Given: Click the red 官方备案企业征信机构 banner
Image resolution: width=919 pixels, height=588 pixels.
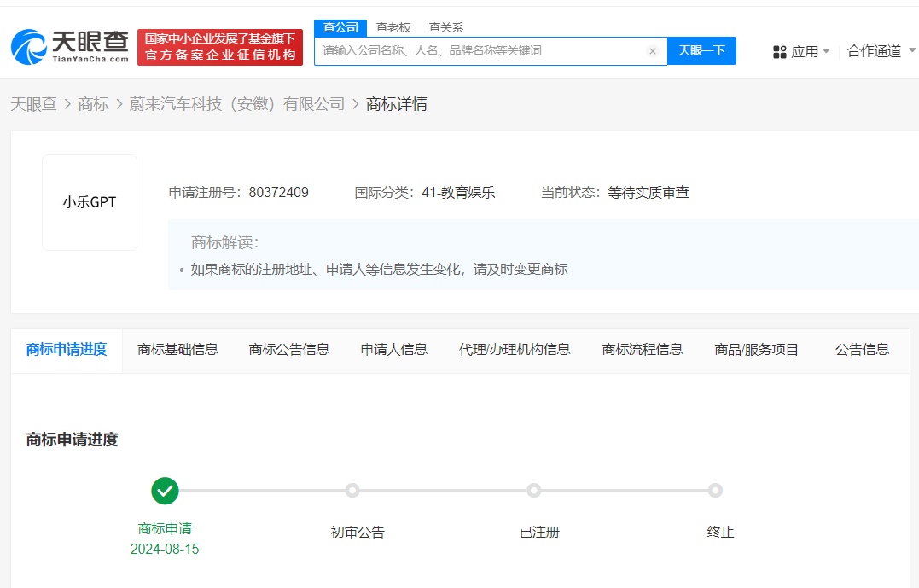Looking at the screenshot, I should 220,46.
